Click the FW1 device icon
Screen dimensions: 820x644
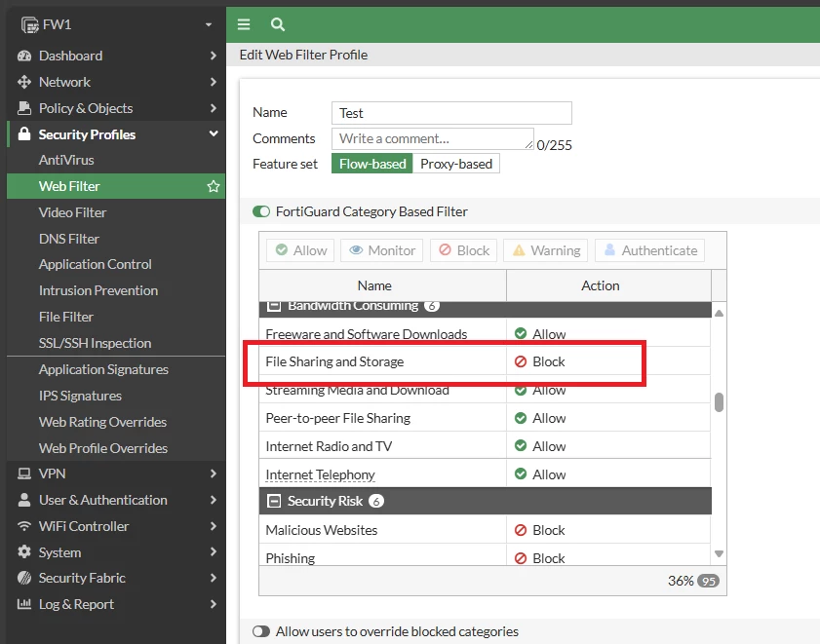29,24
